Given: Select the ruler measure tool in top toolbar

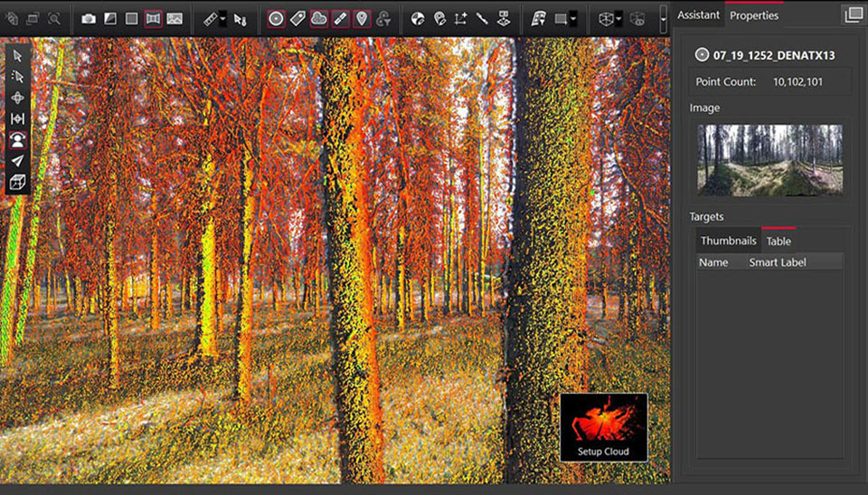Looking at the screenshot, I should click(211, 19).
